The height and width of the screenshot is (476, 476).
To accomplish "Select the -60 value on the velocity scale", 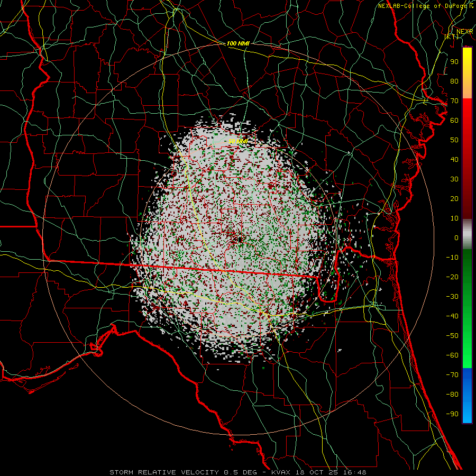I will pos(452,355).
